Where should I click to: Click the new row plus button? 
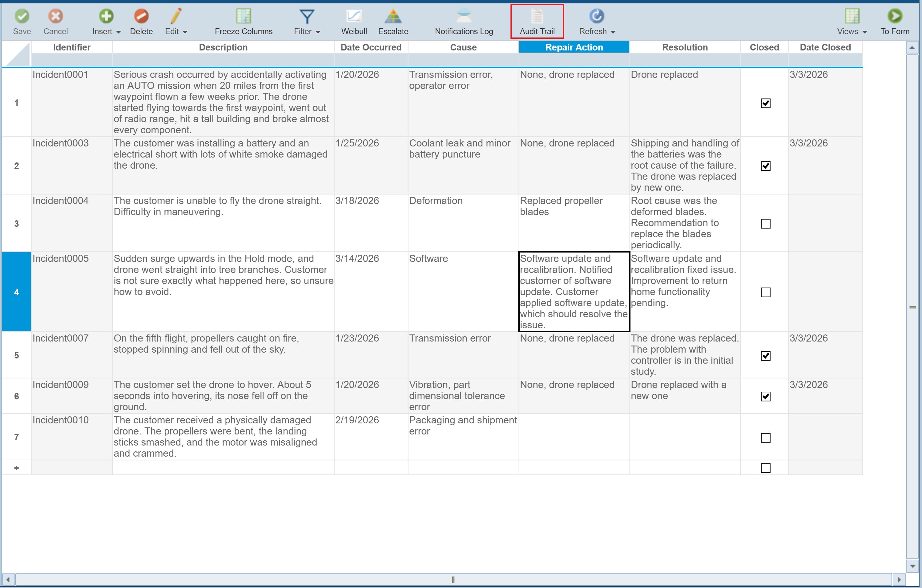(16, 468)
